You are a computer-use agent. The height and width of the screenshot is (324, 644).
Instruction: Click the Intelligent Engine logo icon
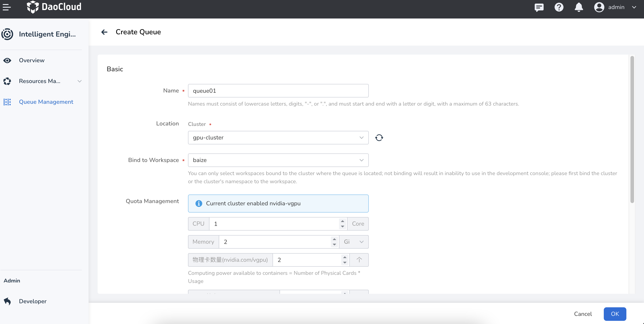tap(7, 34)
